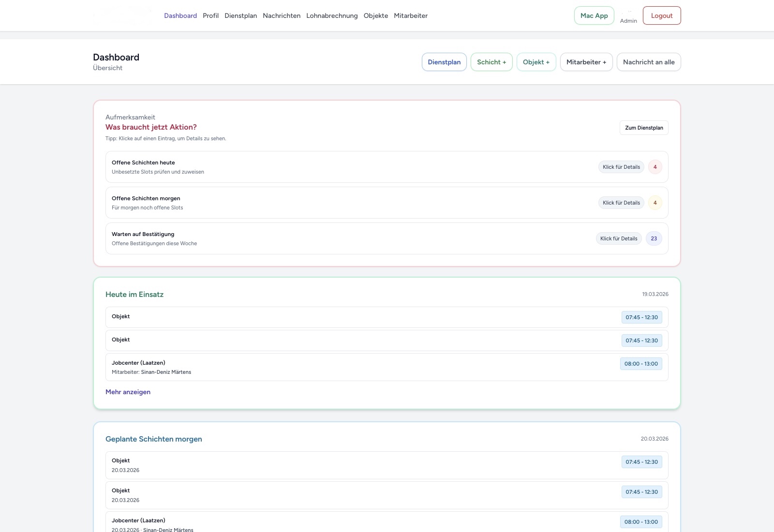Image resolution: width=774 pixels, height=532 pixels.
Task: Open the Lohnabrechnung section
Action: pyautogui.click(x=332, y=15)
